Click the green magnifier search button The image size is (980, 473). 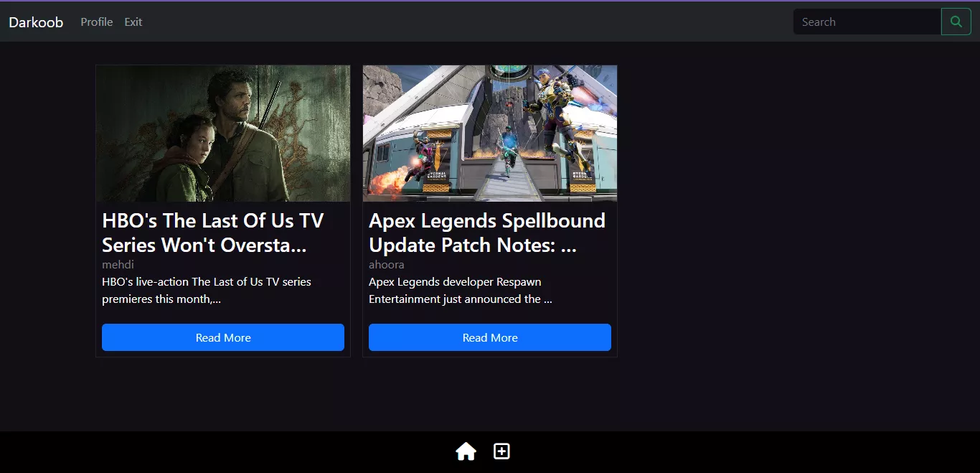tap(956, 22)
